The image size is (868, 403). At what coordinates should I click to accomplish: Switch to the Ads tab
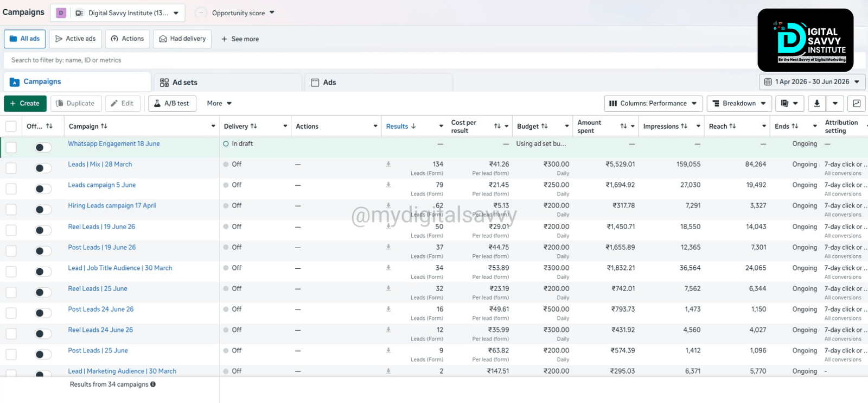tap(379, 83)
